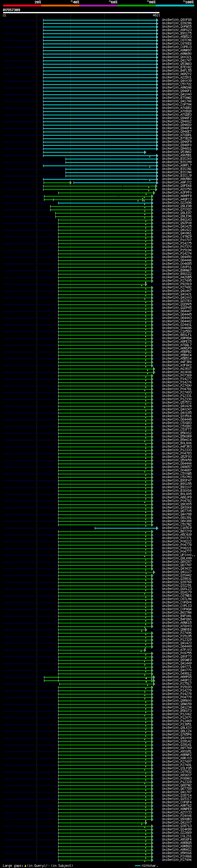Open hit UniRef100_Q53N83

[x=176, y=64]
